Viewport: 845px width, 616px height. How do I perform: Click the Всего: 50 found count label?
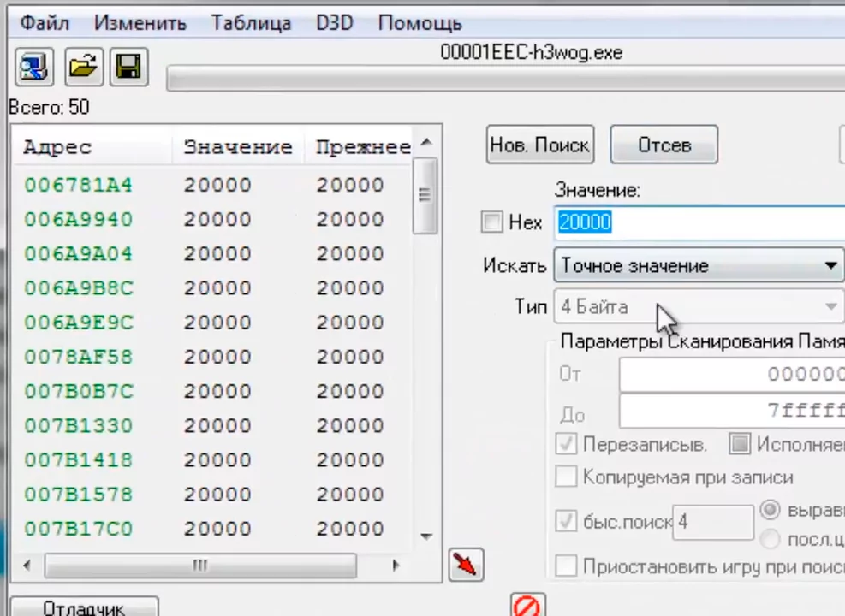pyautogui.click(x=49, y=107)
